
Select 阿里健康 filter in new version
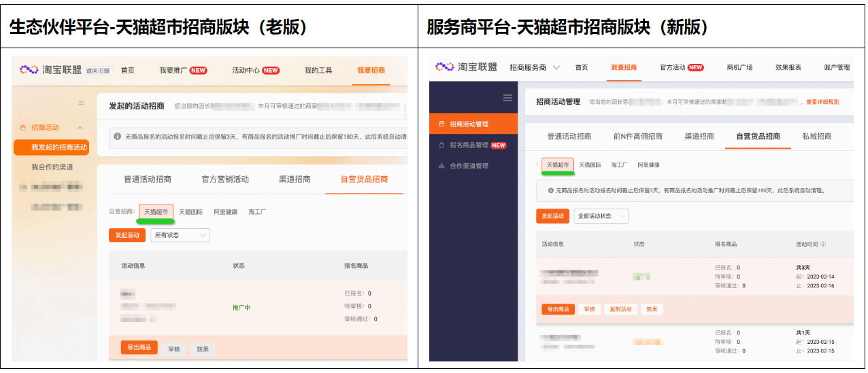click(648, 165)
